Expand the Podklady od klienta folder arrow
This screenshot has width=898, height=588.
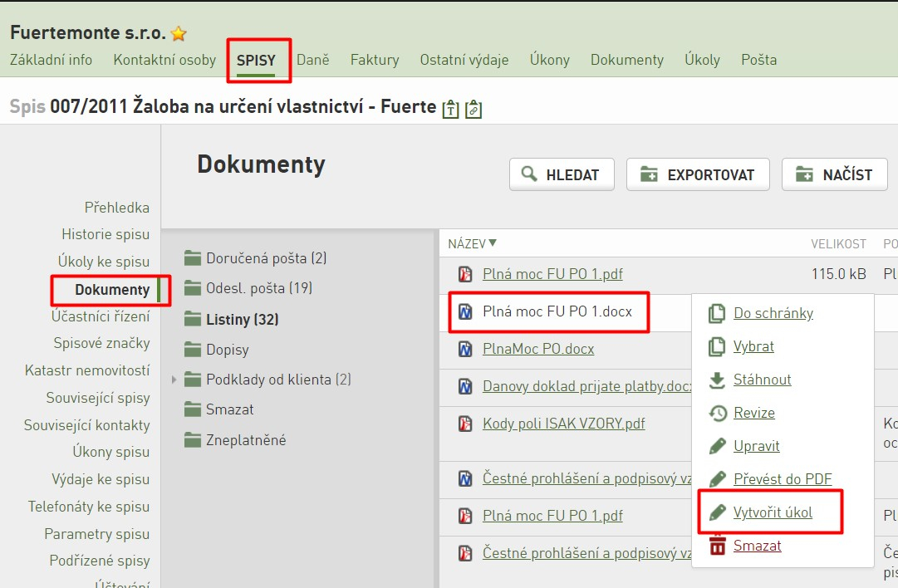click(x=174, y=379)
